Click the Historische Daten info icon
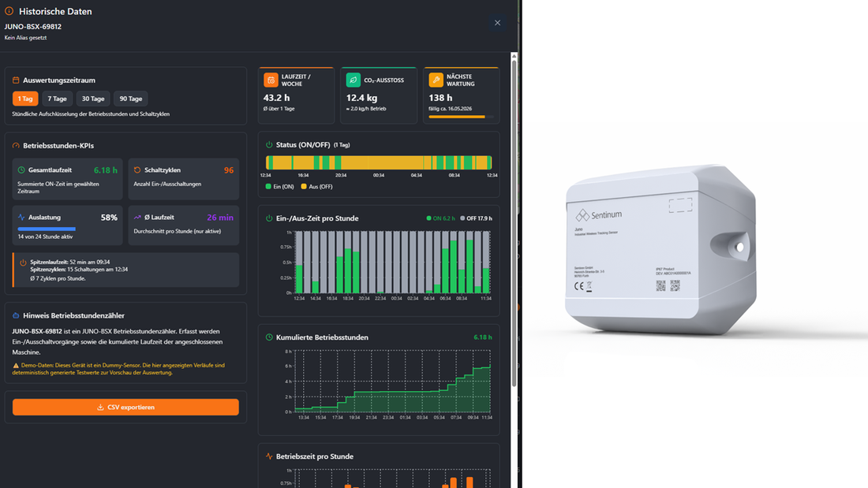The image size is (868, 488). (9, 11)
